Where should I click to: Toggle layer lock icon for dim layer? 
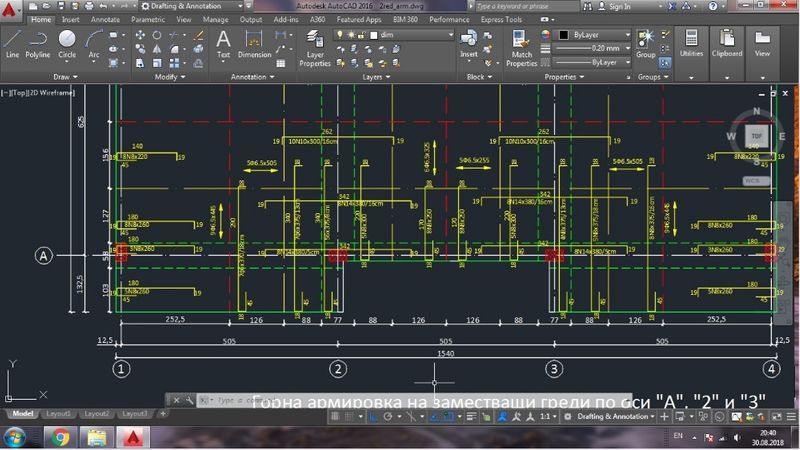tap(361, 35)
